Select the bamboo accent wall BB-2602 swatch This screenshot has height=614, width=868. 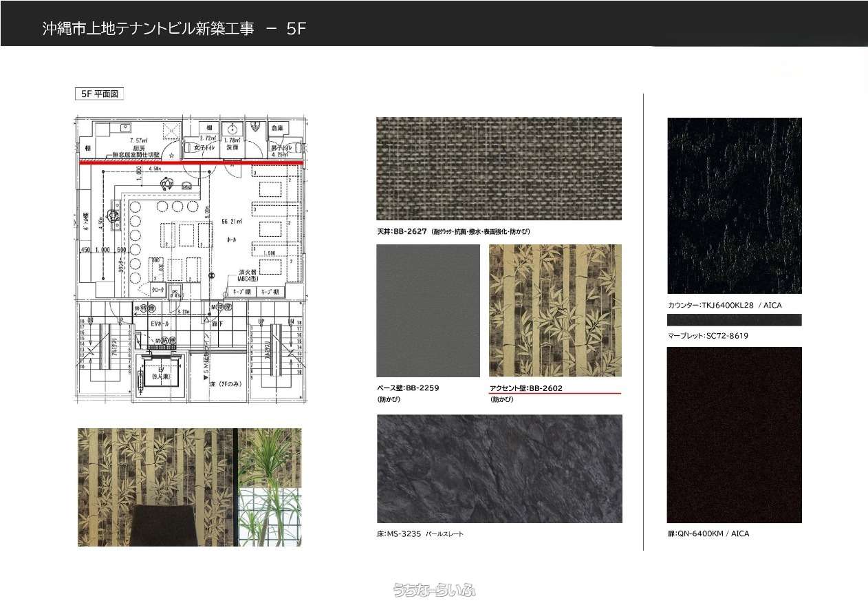[554, 310]
